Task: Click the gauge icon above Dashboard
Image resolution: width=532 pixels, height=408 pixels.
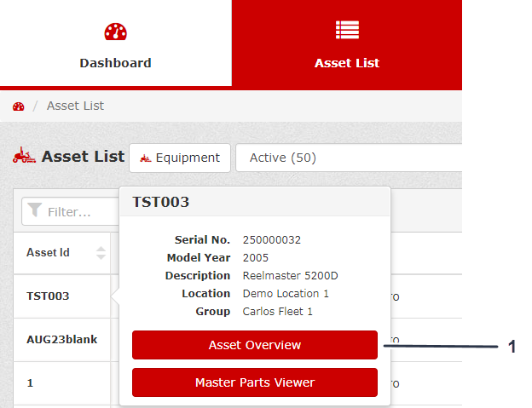Action: [115, 32]
